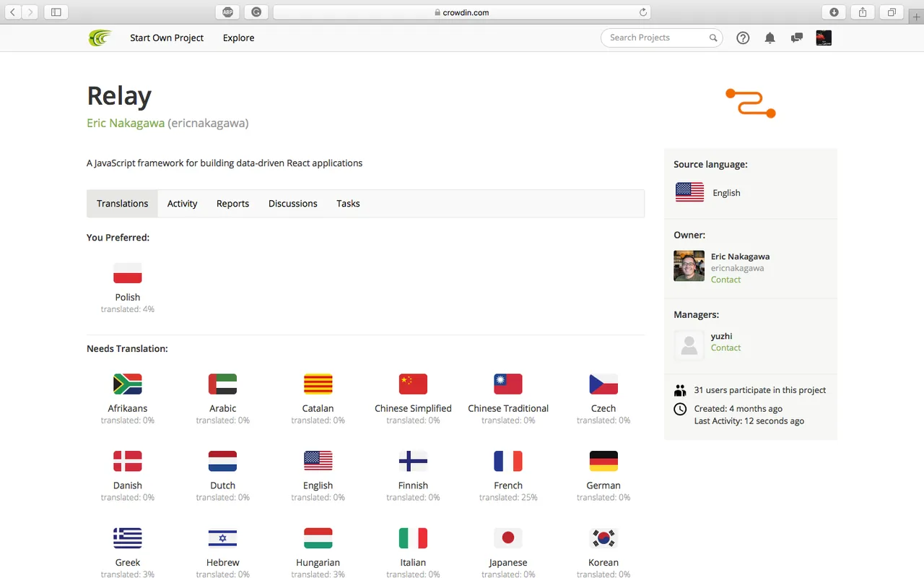Click Contact link under yuzhi

725,348
